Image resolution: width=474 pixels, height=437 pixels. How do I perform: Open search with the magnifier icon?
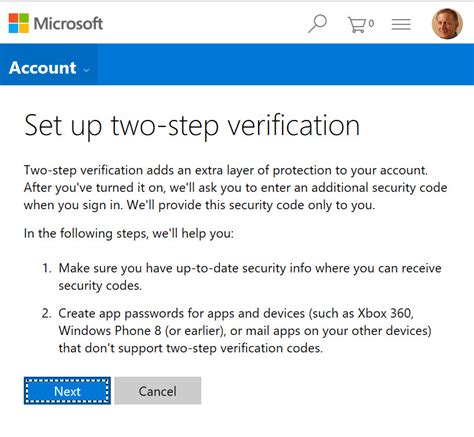317,24
